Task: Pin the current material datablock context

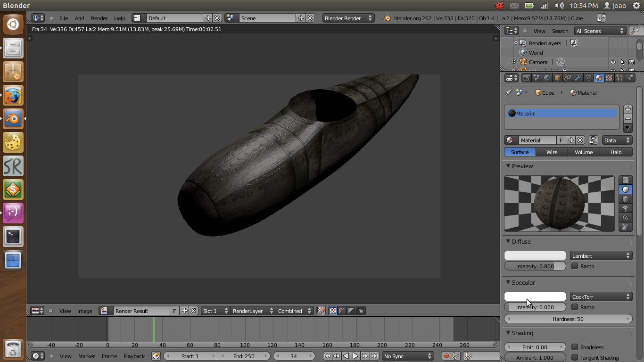Action: click(x=508, y=92)
